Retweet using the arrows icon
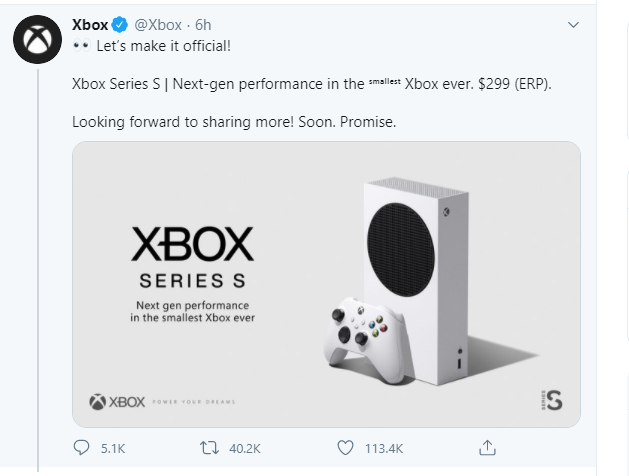Screen dimensions: 629x476 [x=212, y=447]
